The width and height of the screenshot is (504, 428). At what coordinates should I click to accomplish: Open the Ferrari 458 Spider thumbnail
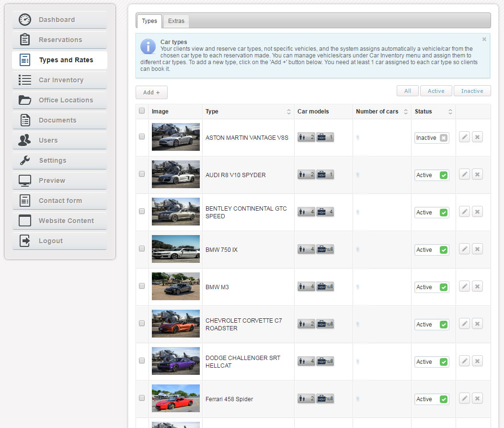(x=175, y=398)
